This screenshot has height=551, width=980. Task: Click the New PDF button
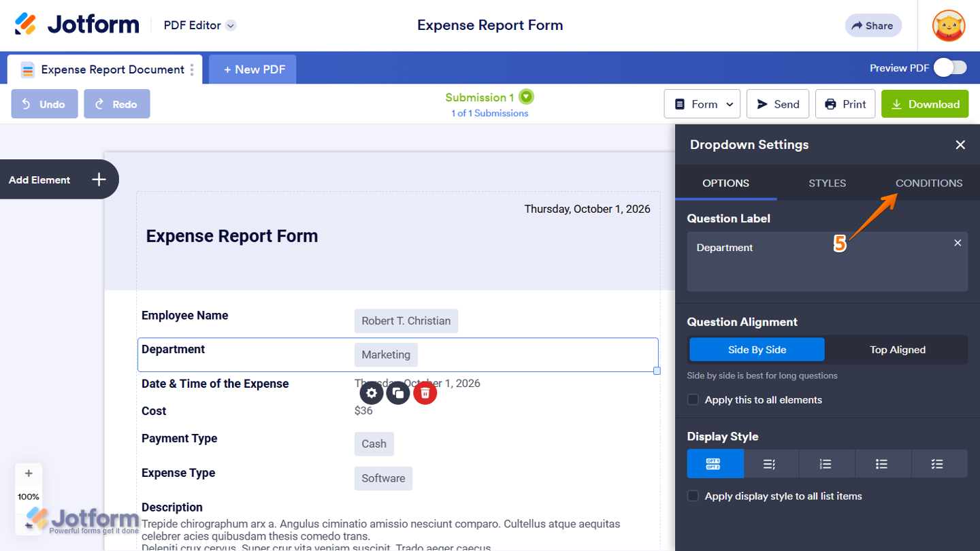[x=252, y=69]
